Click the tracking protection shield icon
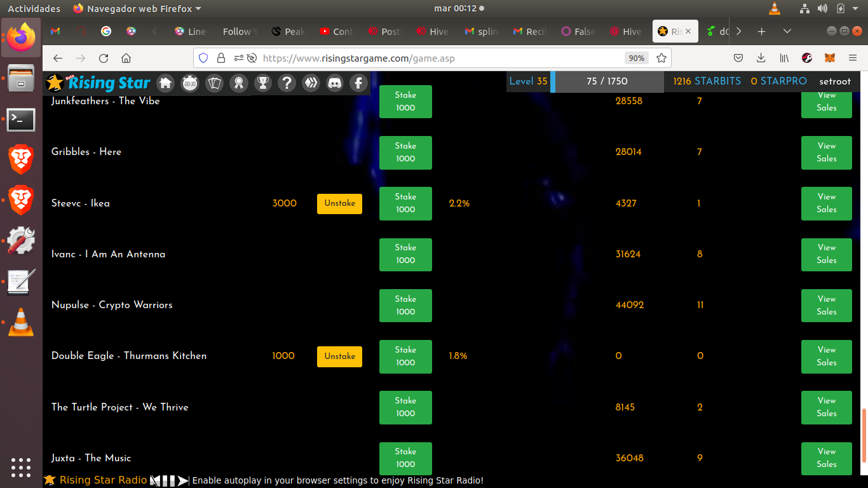Image resolution: width=868 pixels, height=488 pixels. [203, 58]
